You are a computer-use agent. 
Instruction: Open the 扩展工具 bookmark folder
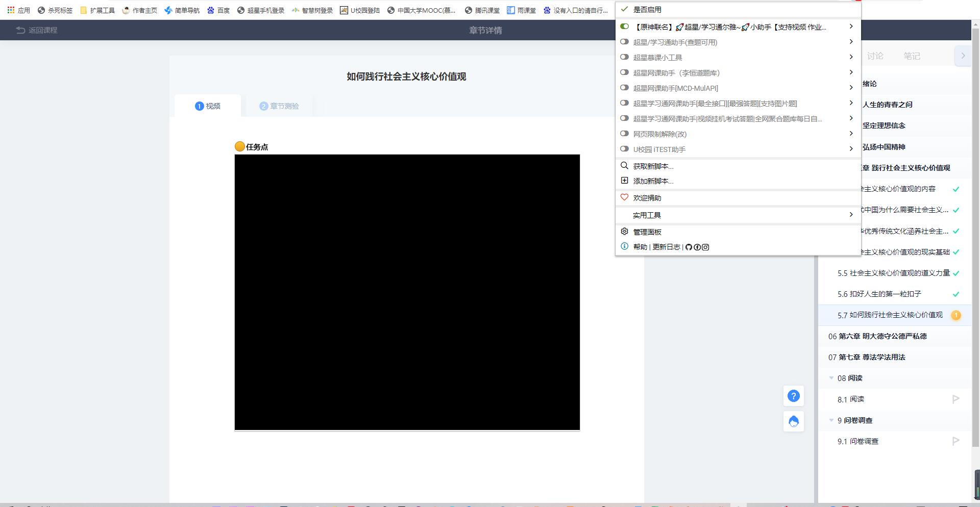point(97,10)
